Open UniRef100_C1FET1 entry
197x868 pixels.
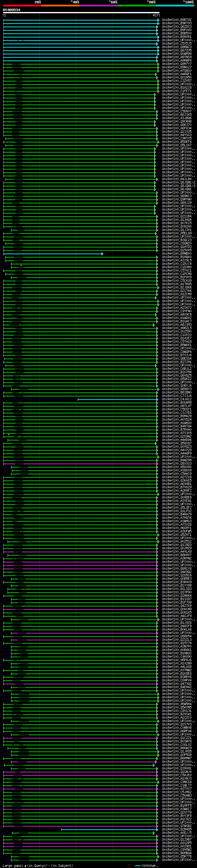(176, 91)
